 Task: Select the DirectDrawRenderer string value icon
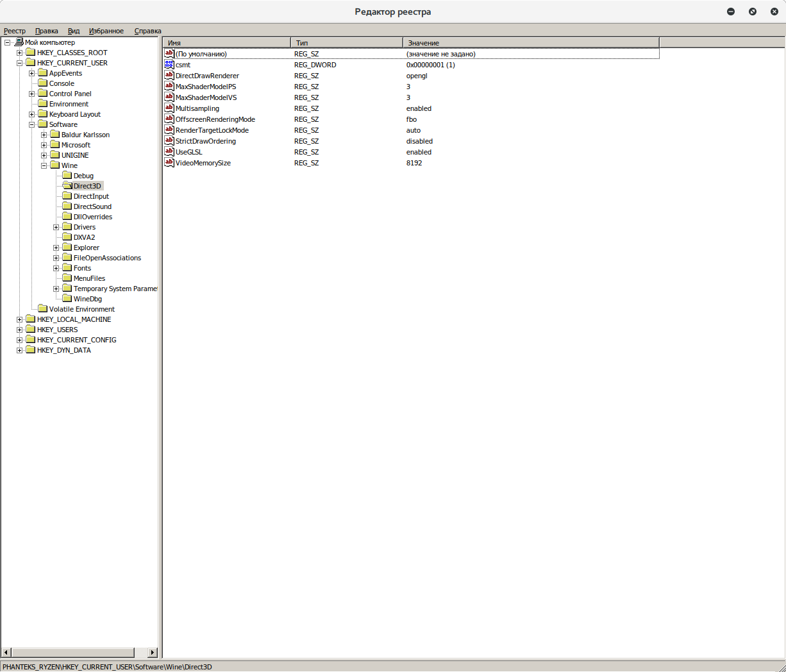(x=169, y=76)
